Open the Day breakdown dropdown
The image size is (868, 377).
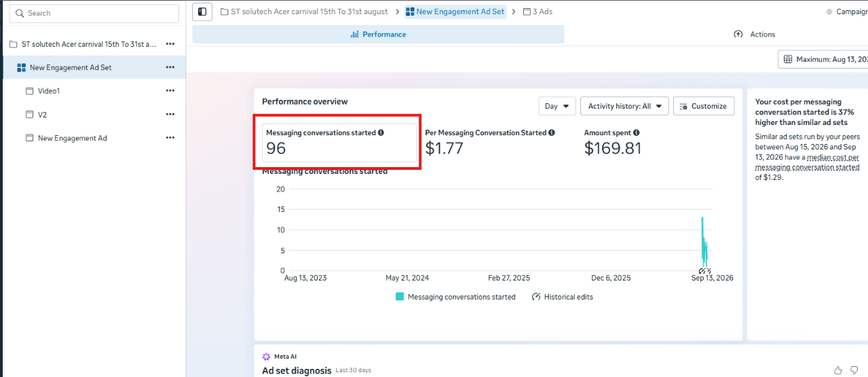point(557,106)
